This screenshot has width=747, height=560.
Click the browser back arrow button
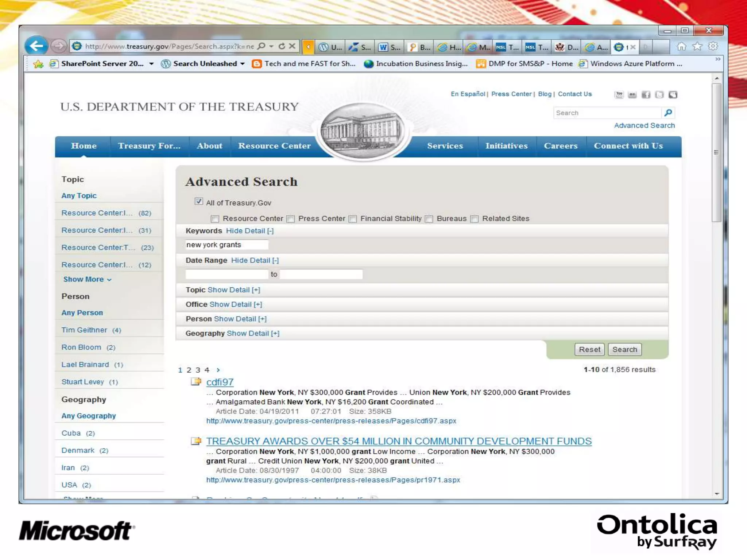coord(36,46)
